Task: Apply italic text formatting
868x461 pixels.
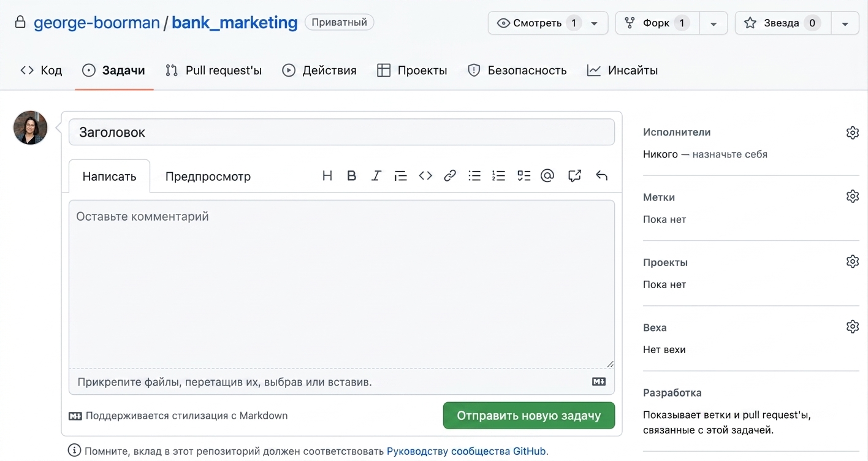Action: coord(376,176)
